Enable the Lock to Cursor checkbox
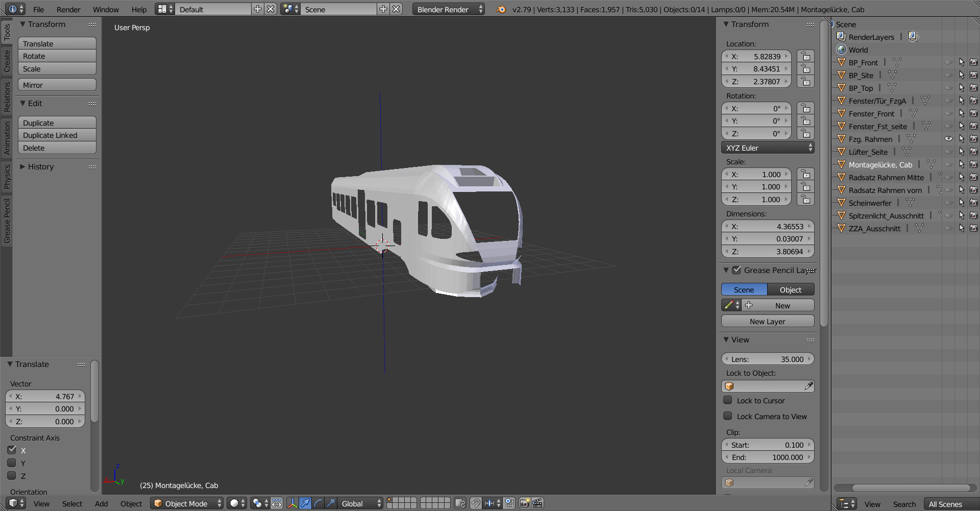 (x=728, y=400)
